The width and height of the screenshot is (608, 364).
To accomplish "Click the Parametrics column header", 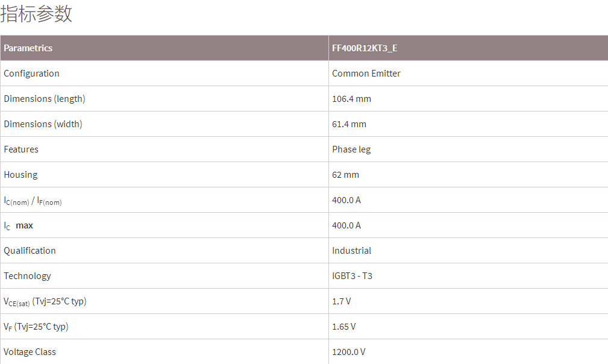I will [x=28, y=48].
